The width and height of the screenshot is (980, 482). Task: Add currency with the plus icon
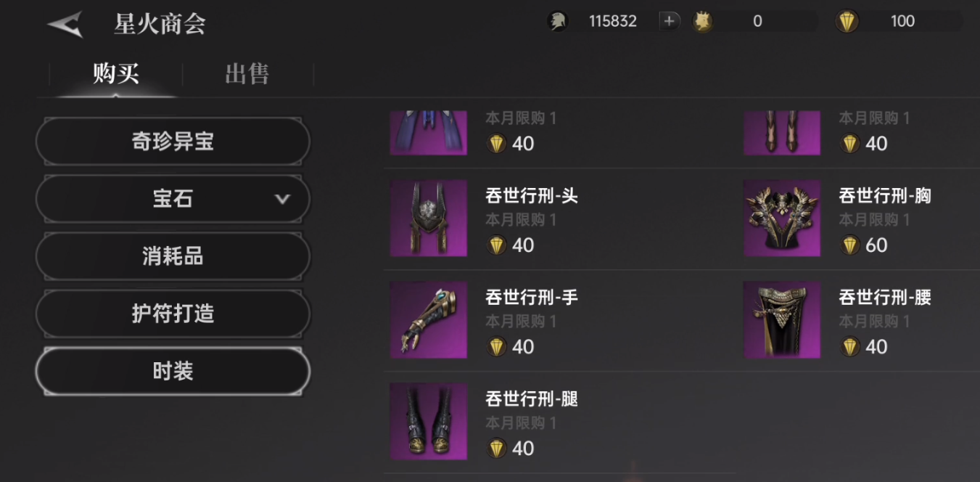(669, 21)
